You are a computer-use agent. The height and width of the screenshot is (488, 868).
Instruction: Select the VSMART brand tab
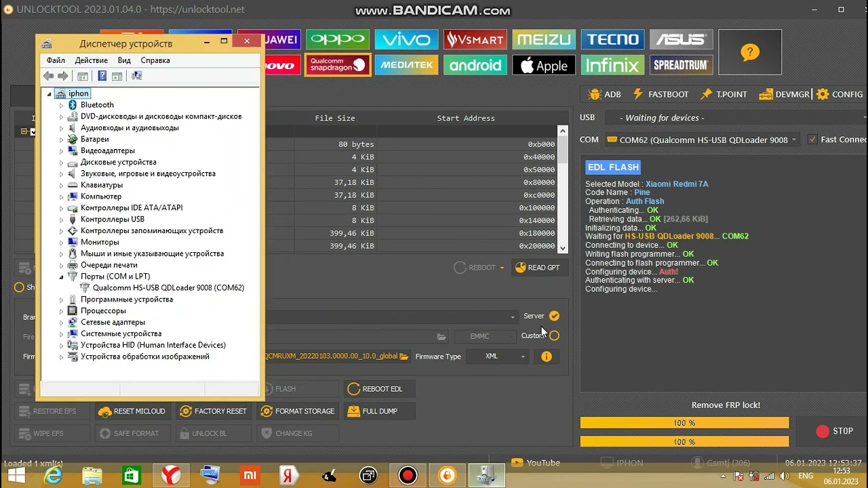(x=475, y=39)
